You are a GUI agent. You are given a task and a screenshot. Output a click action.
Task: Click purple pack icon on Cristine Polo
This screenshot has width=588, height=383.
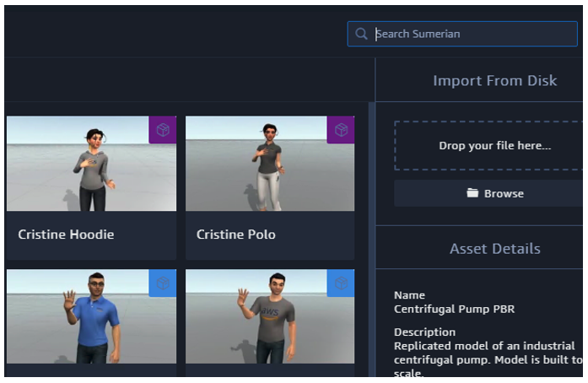point(341,130)
